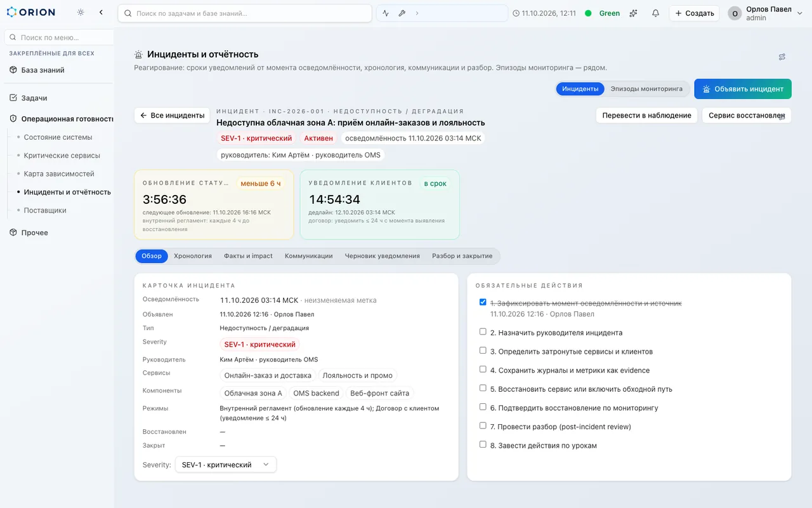Toggle the light/dark theme sun icon
The height and width of the screenshot is (508, 812).
[x=81, y=13]
